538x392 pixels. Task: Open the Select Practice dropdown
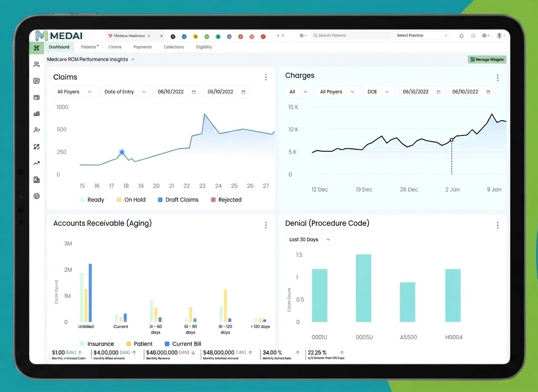coord(422,35)
